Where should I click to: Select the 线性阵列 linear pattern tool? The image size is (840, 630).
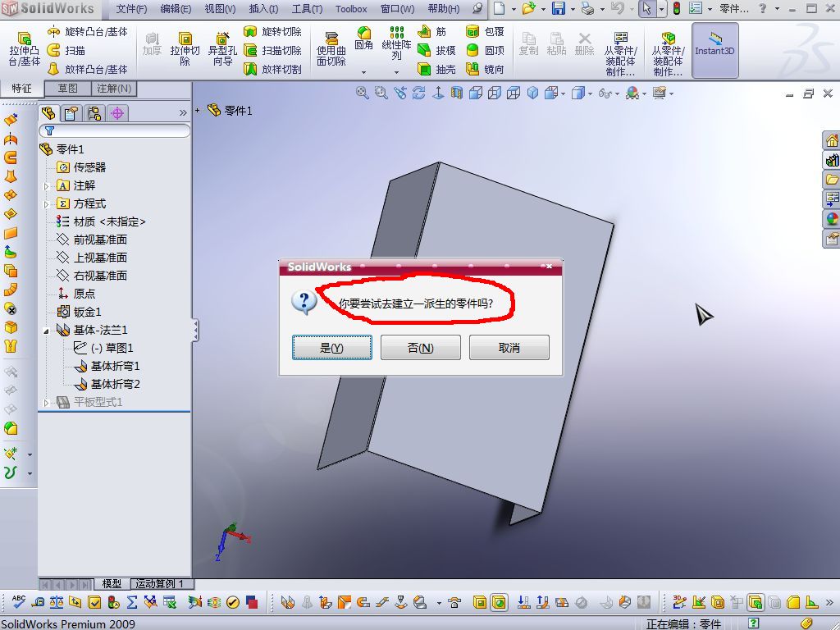(396, 43)
